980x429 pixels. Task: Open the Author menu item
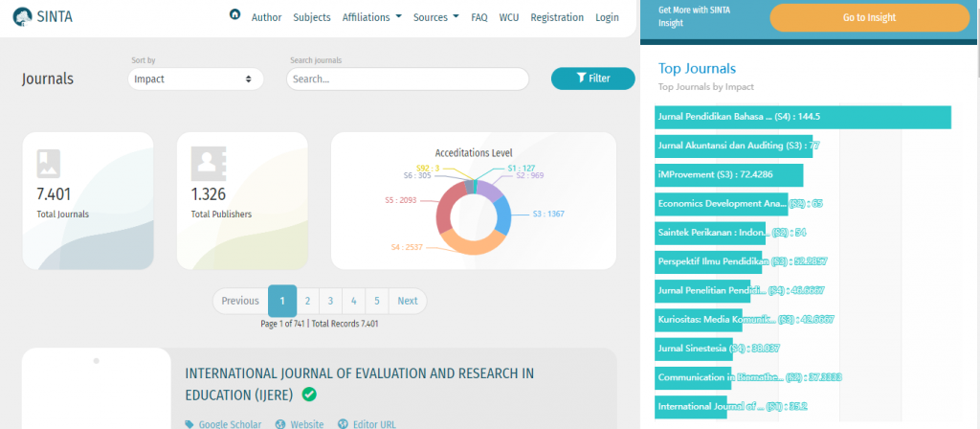pyautogui.click(x=266, y=17)
